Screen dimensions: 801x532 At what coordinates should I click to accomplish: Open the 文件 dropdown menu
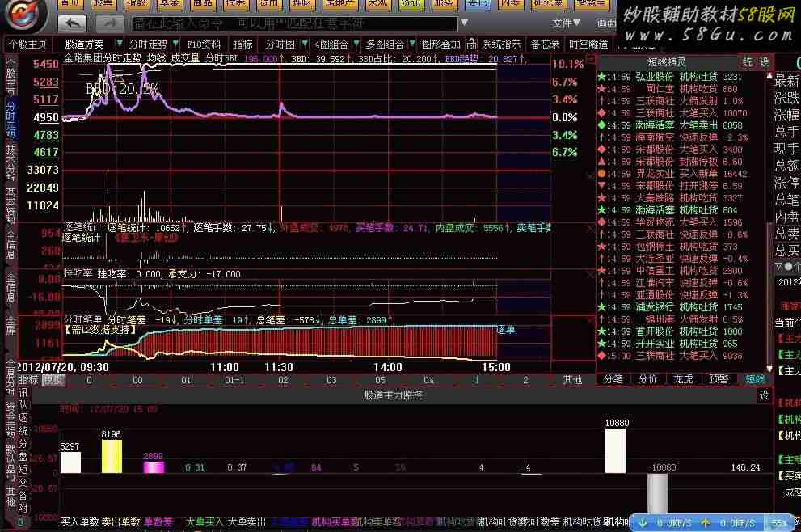tap(567, 23)
